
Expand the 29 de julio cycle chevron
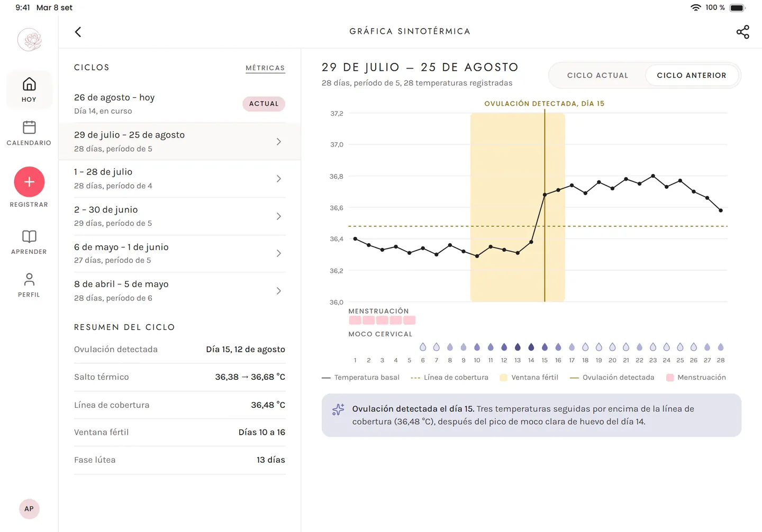[x=279, y=142]
